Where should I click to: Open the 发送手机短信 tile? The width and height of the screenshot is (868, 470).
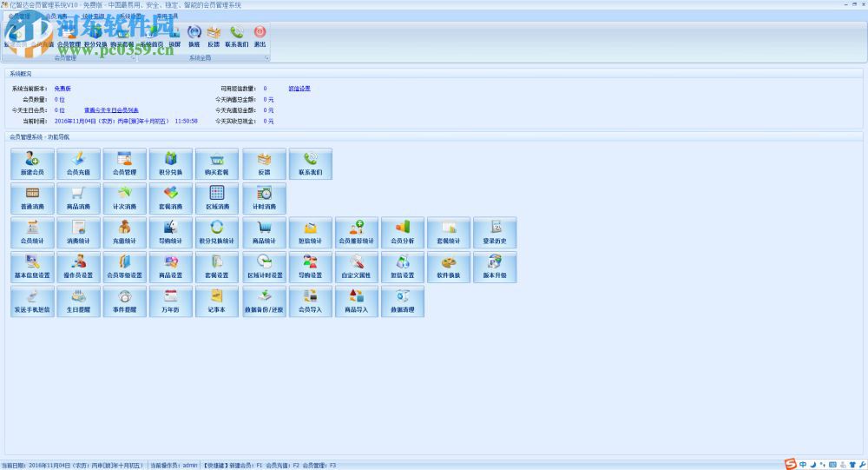(x=32, y=301)
